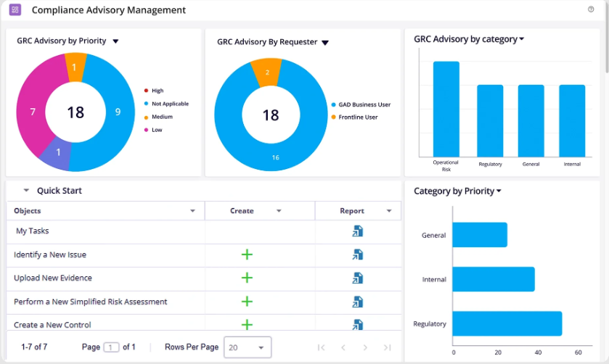The height and width of the screenshot is (364, 609).
Task: Click the Compliance Advisory Management app icon
Action: coord(15,10)
